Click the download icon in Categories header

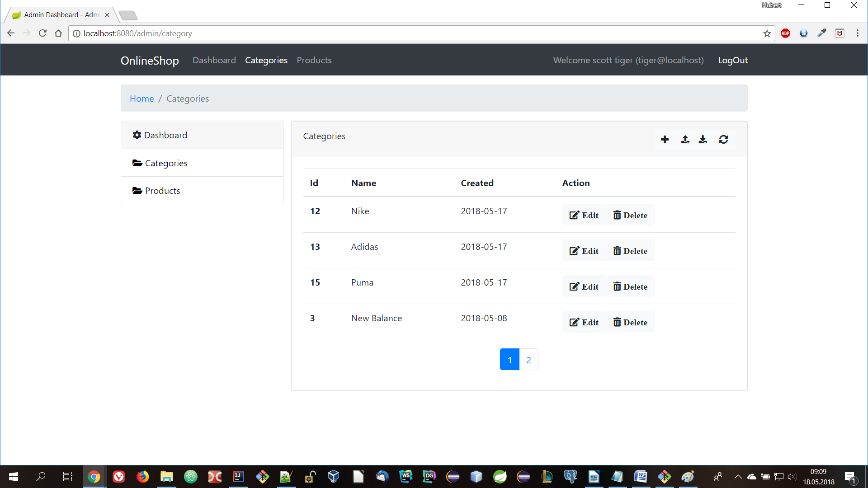703,140
